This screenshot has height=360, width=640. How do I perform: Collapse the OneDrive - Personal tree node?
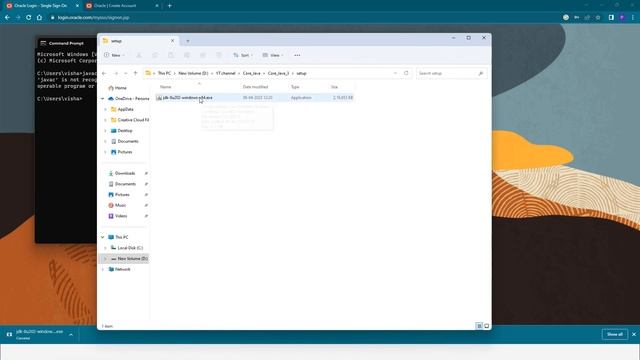click(x=102, y=98)
